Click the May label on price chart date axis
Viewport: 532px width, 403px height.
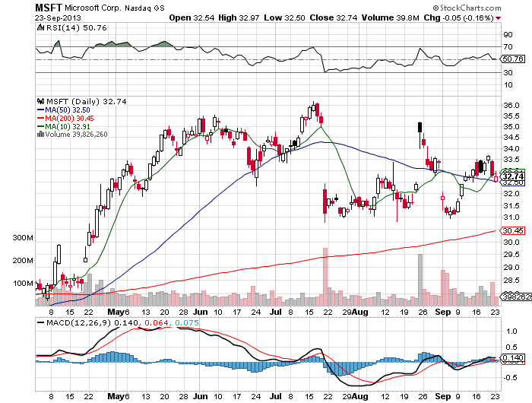pyautogui.click(x=116, y=312)
